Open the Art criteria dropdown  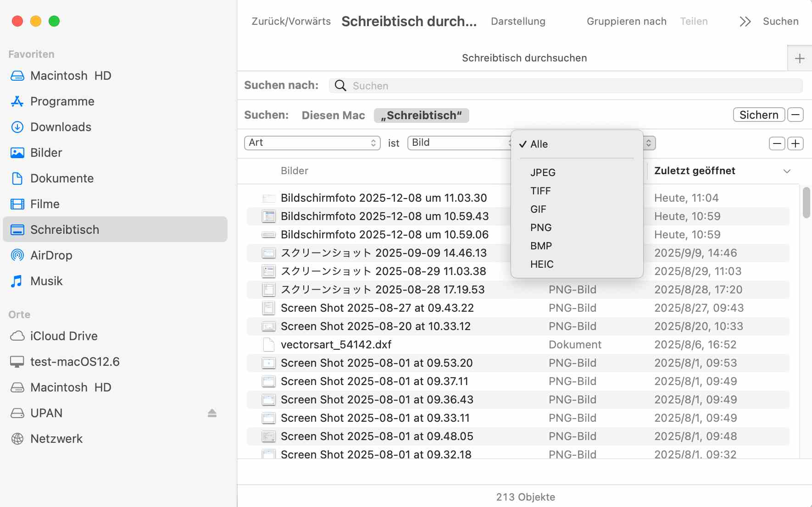(312, 143)
